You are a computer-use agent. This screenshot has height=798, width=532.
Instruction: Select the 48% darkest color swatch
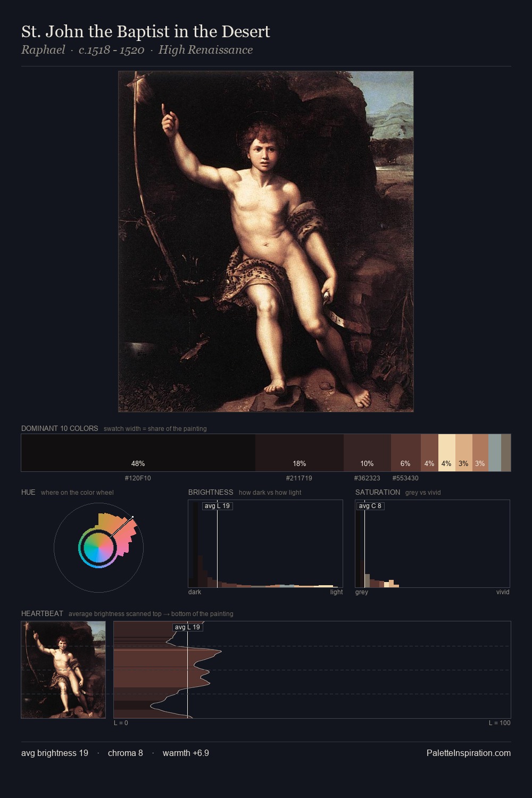[138, 453]
